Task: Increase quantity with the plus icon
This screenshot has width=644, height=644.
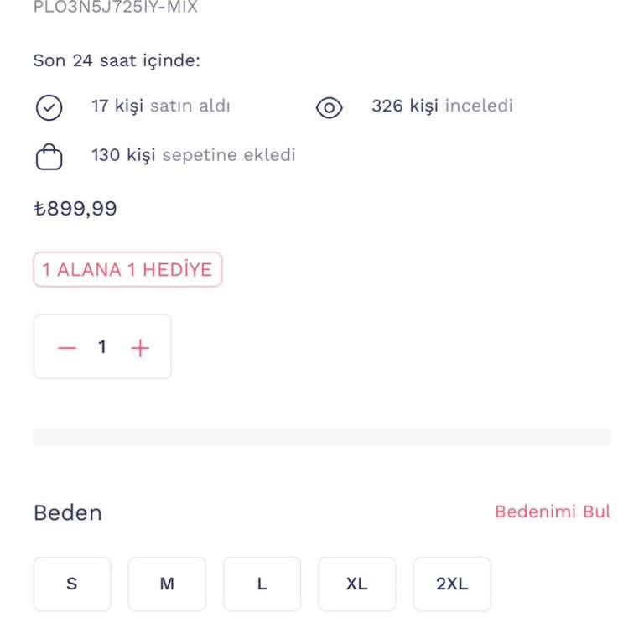Action: click(x=140, y=347)
